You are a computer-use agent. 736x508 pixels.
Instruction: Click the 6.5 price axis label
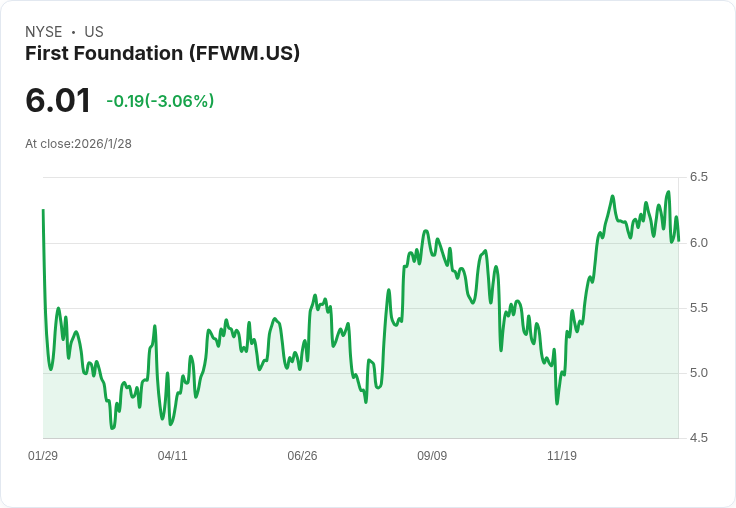698,177
